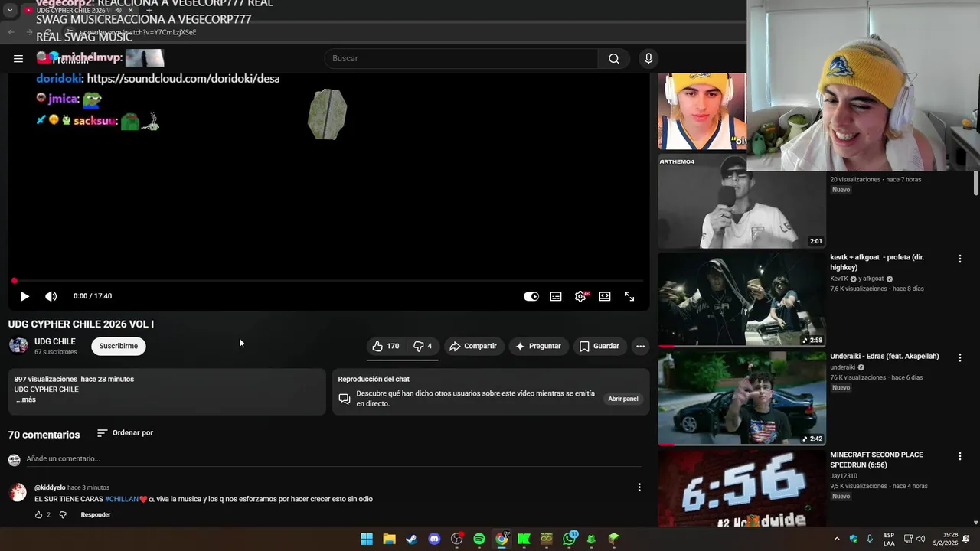This screenshot has width=980, height=551.
Task: Switch to theater mode
Action: coord(605,296)
